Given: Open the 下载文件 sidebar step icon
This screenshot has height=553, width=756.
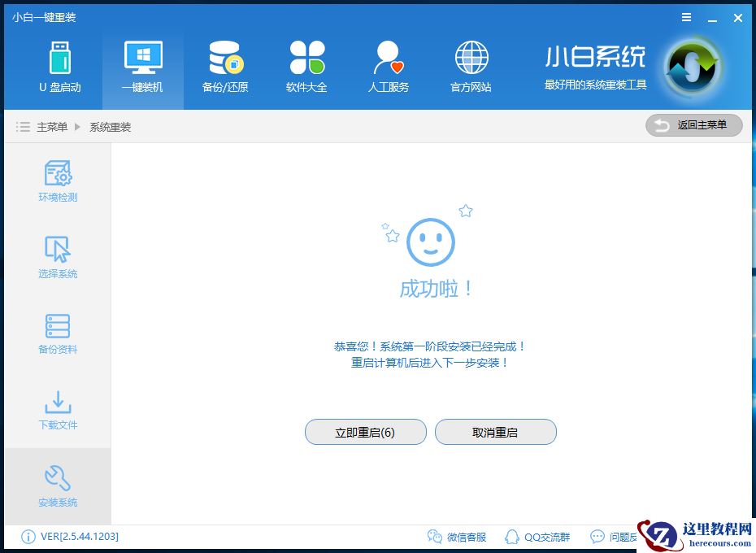Looking at the screenshot, I should pyautogui.click(x=57, y=402).
